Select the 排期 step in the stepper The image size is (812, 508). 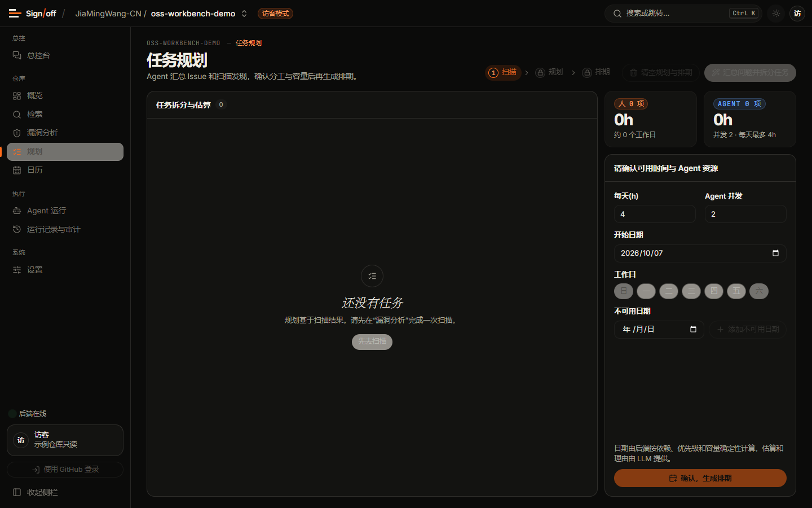pyautogui.click(x=596, y=72)
